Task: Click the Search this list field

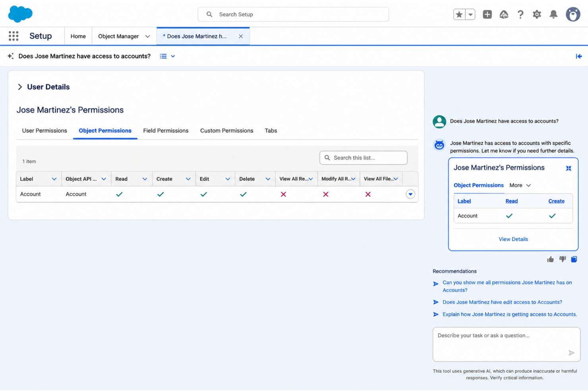Action: click(x=364, y=158)
